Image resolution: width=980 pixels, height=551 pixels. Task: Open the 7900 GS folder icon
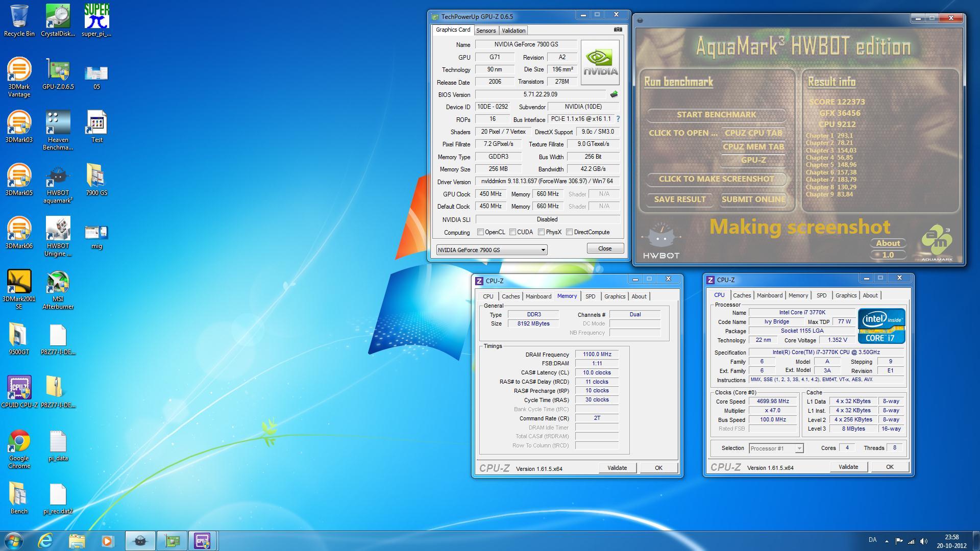[96, 180]
